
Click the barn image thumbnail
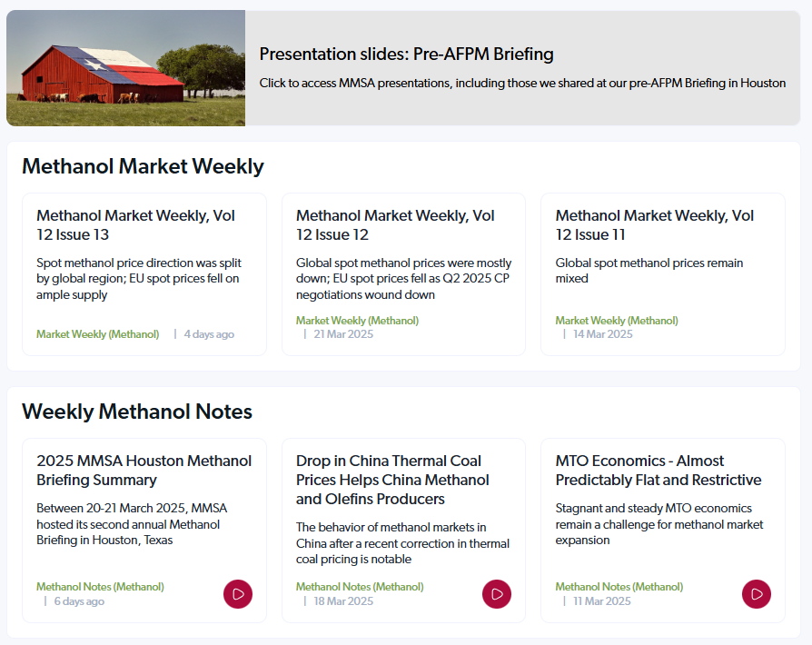click(125, 67)
